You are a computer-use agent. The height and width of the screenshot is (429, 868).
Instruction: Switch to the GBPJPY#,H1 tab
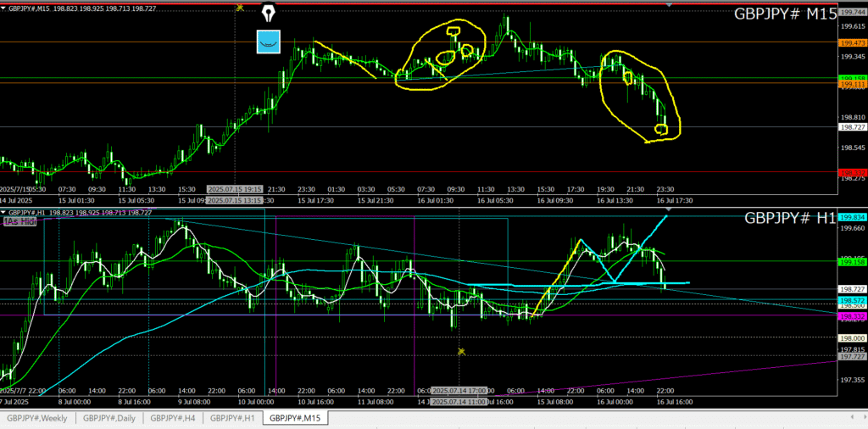(x=232, y=418)
